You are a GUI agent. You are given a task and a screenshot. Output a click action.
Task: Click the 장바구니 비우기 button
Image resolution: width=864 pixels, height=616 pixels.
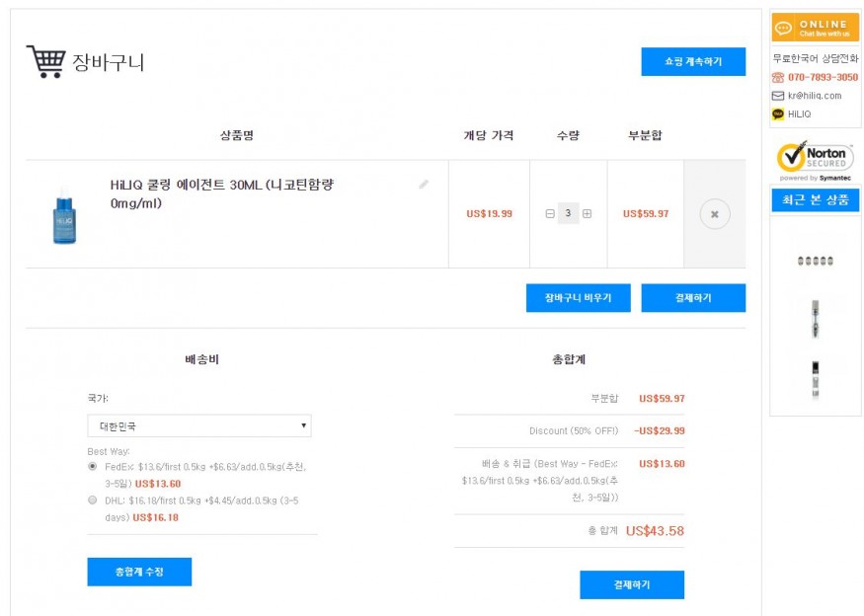pyautogui.click(x=578, y=298)
